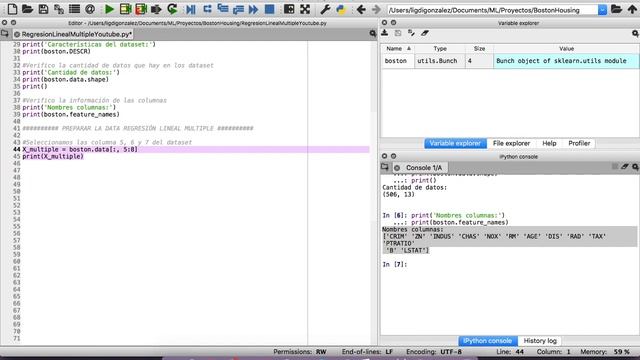This screenshot has height=360, width=640.
Task: Browse editor tabs folder icon
Action: [5, 34]
